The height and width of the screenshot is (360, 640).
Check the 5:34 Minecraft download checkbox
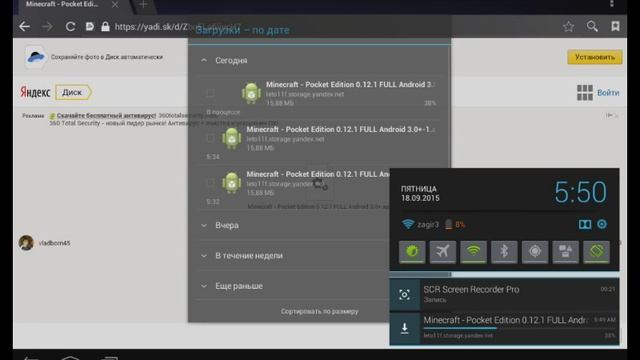click(210, 138)
